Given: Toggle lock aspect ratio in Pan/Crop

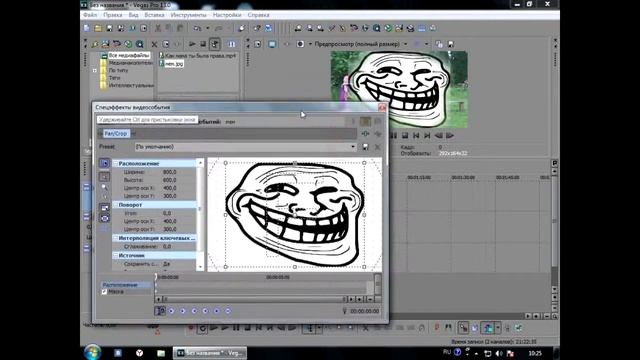Looking at the screenshot, I should tap(104, 208).
